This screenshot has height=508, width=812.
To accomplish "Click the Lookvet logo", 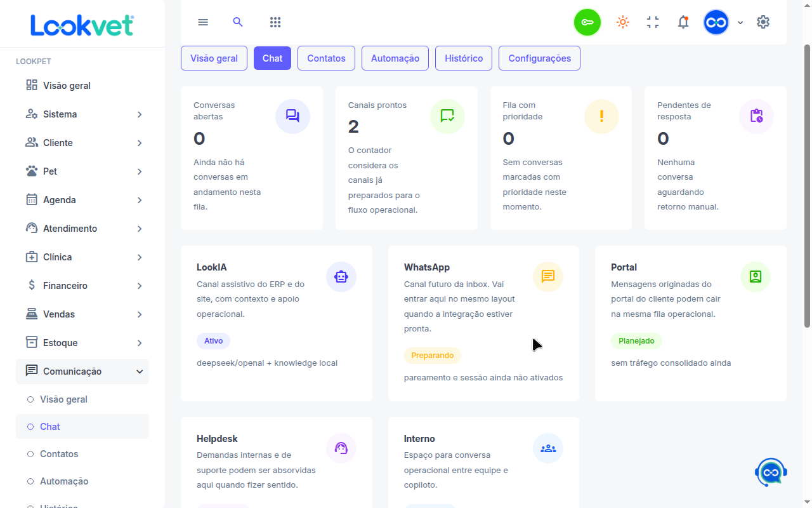I will [x=82, y=25].
